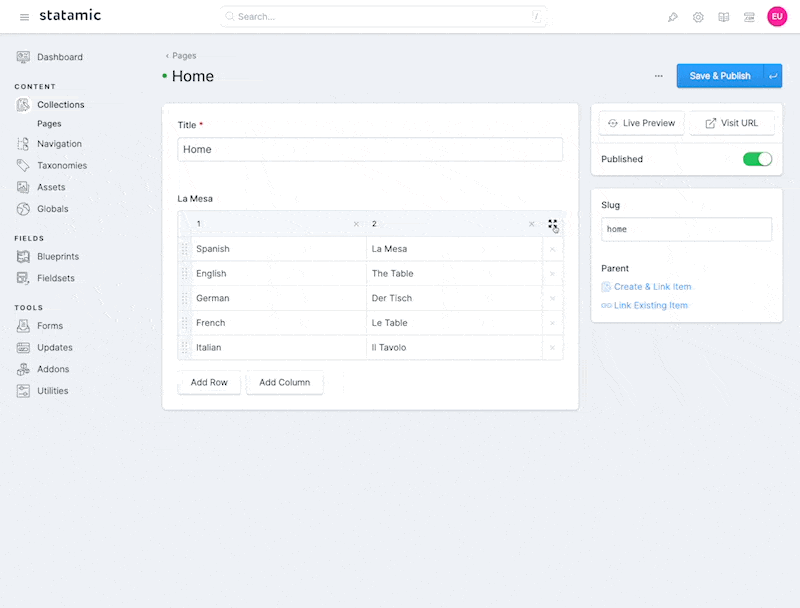800x608 pixels.
Task: Click the French row drag handle
Action: click(x=185, y=323)
